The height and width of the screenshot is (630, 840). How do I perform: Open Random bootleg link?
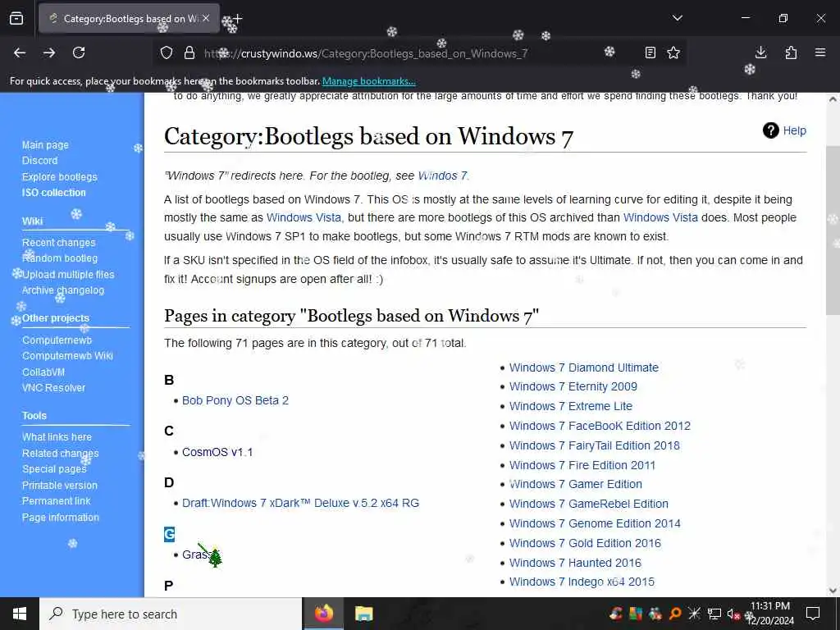pos(59,258)
